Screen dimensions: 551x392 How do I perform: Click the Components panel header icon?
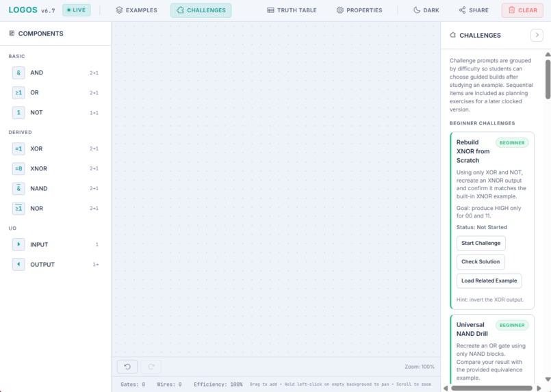(12, 33)
